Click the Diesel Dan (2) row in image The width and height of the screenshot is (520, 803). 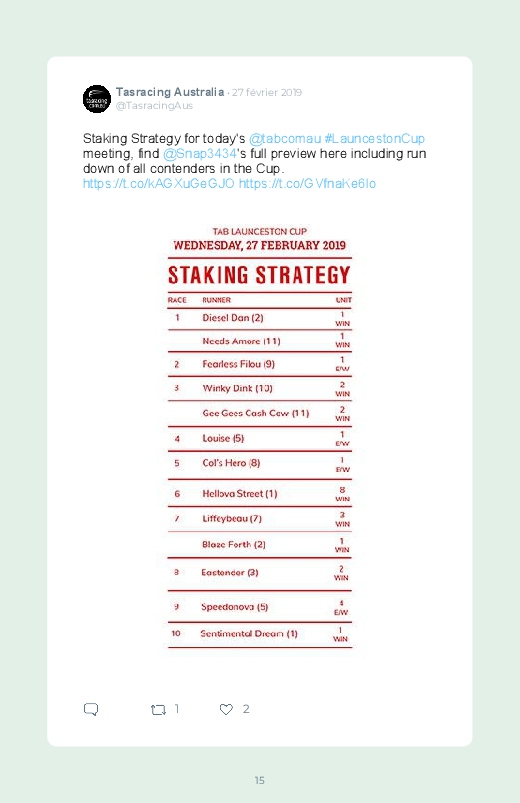pos(260,318)
